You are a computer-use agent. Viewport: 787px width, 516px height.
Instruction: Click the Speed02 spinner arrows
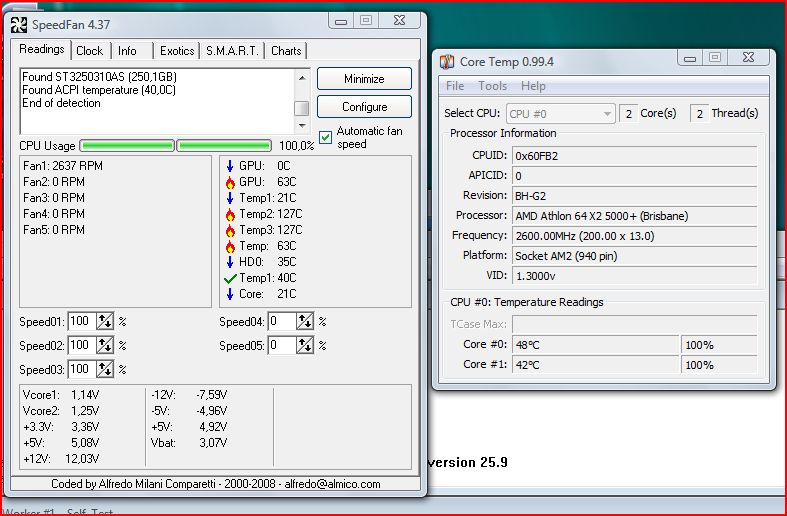105,345
